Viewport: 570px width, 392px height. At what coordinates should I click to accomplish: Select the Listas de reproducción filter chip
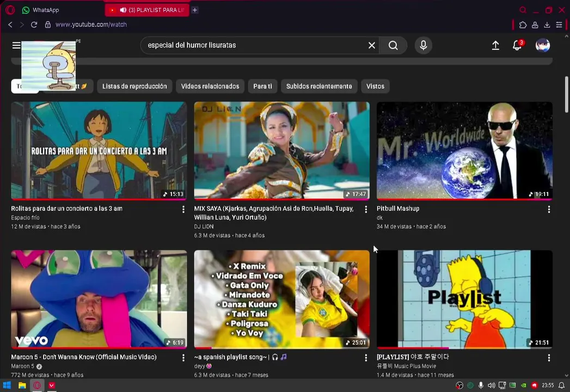[x=134, y=86]
